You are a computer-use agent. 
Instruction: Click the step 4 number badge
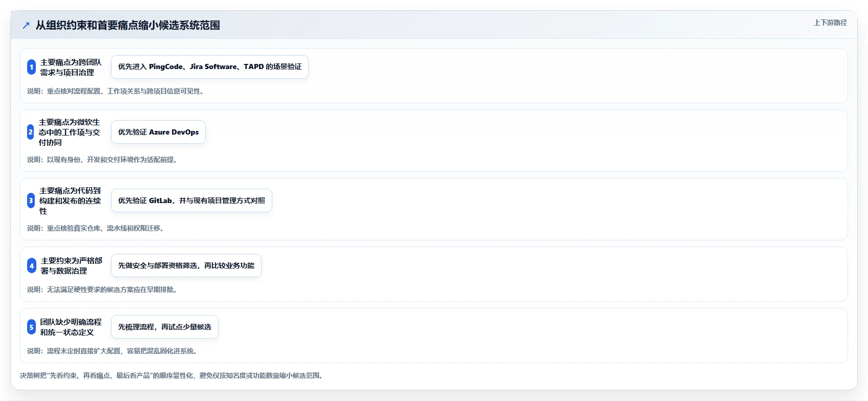[x=32, y=265]
